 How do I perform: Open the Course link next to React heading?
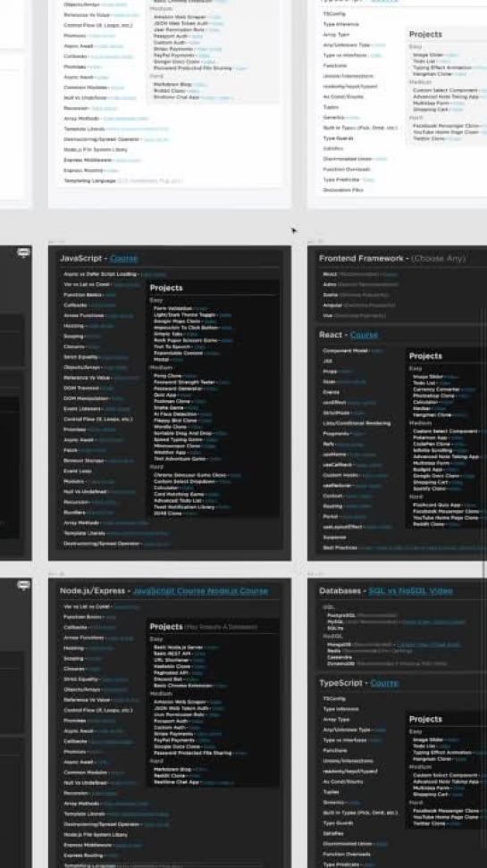pos(364,335)
